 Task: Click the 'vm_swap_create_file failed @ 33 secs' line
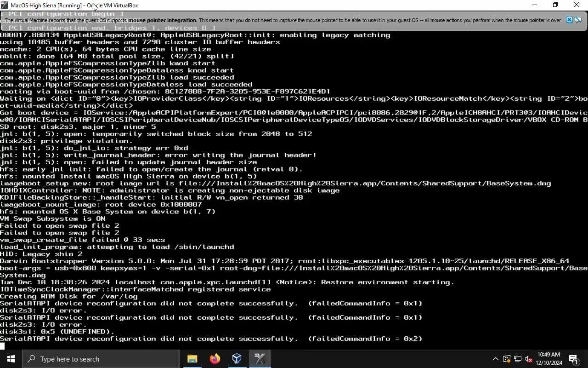83,240
